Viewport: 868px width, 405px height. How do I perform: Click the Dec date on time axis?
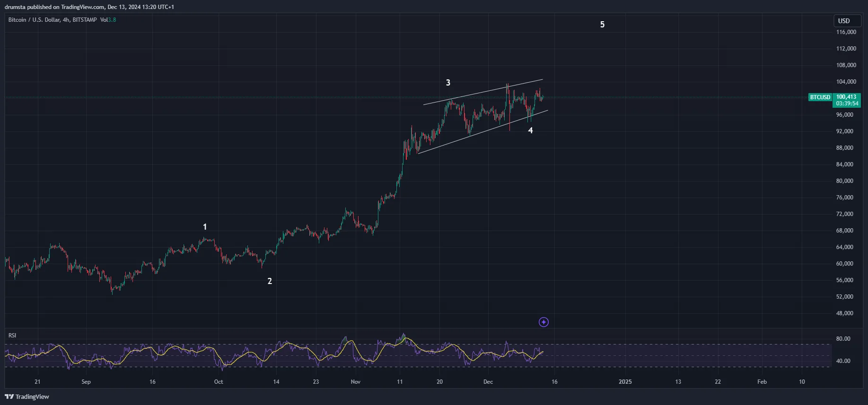[488, 382]
